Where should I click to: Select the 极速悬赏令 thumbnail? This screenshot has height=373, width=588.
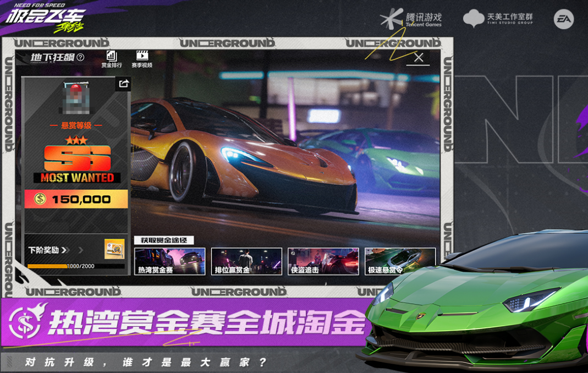[400, 261]
